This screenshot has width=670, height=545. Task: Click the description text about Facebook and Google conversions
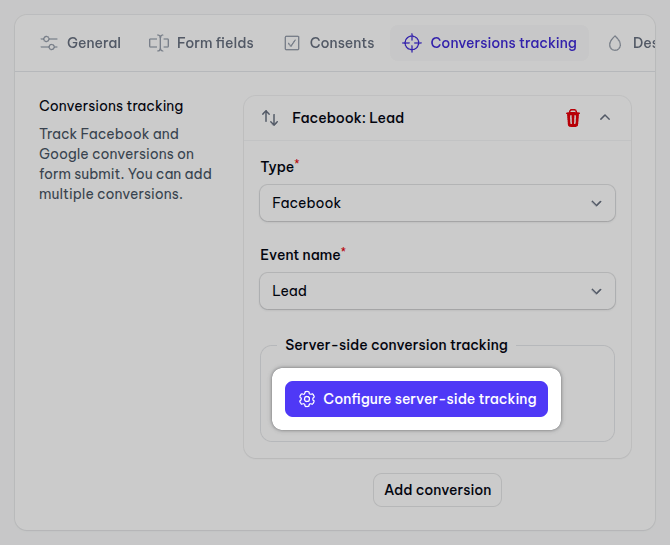(x=126, y=164)
